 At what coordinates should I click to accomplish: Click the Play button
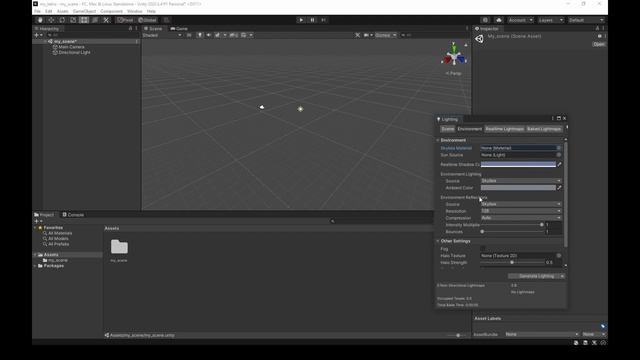(x=301, y=20)
